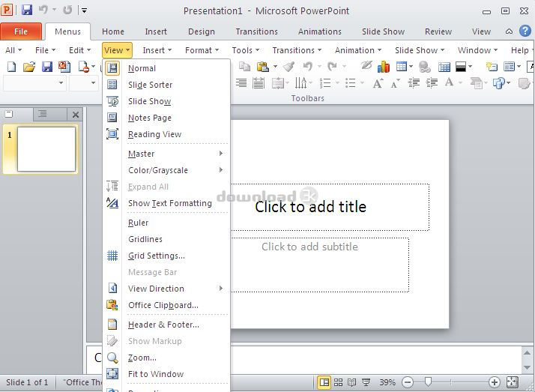535x392 pixels.
Task: Open the Format dropdown menu
Action: pos(202,50)
